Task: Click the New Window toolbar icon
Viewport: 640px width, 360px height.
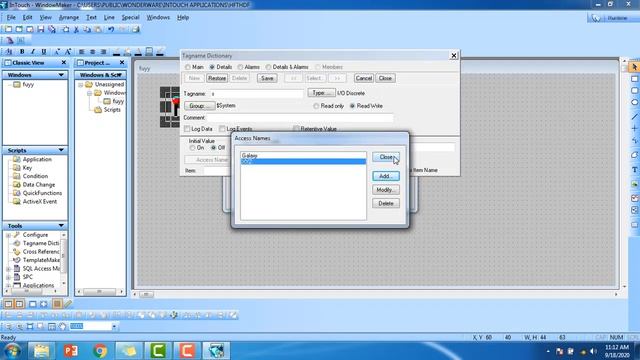Action: click(8, 29)
